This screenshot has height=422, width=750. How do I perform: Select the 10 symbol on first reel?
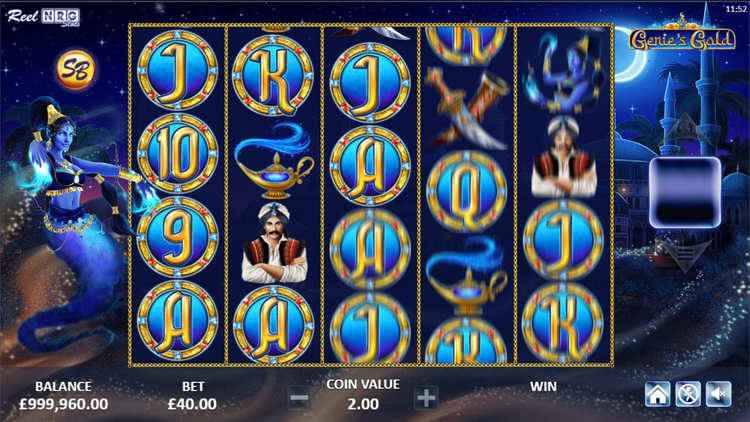(x=177, y=154)
